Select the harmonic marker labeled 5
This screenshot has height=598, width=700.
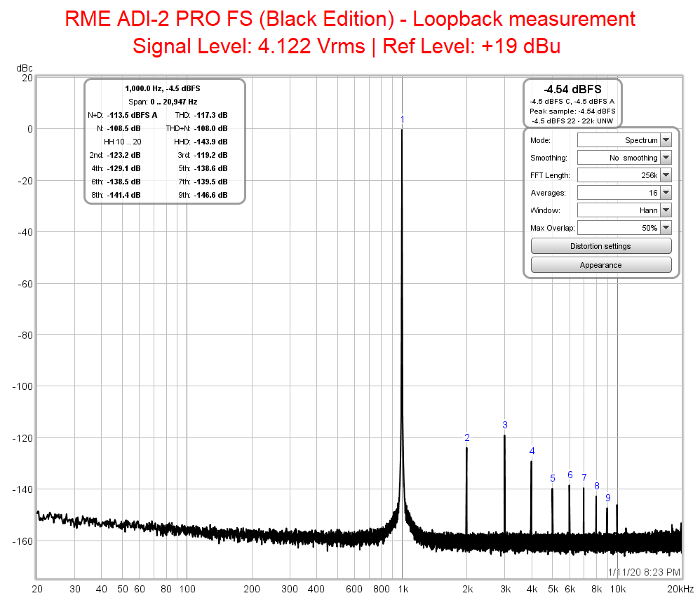(x=553, y=478)
